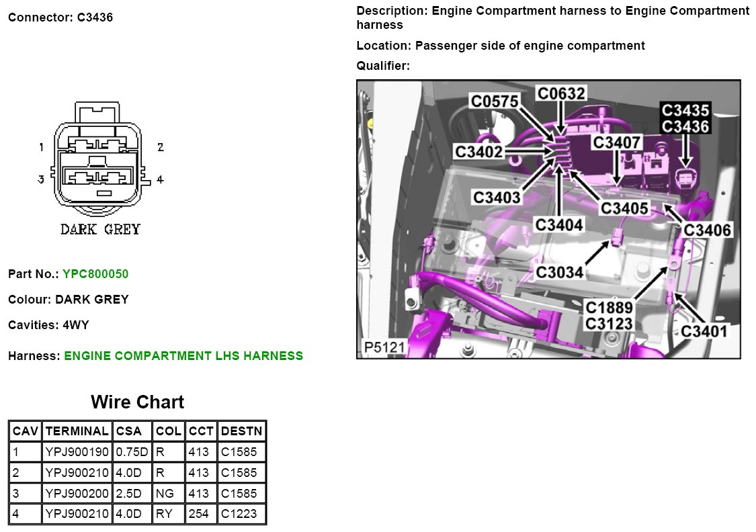
Task: Click the C3407 label in location image
Action: tap(616, 142)
